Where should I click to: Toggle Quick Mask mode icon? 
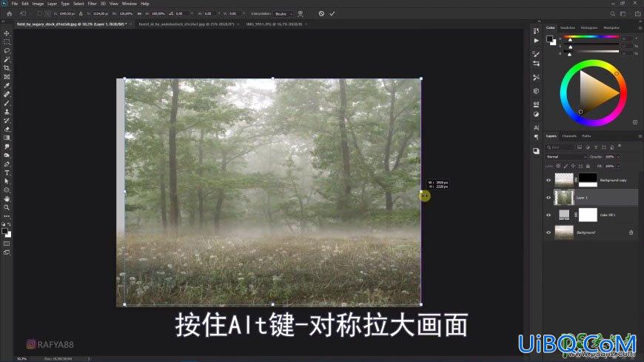(x=7, y=244)
